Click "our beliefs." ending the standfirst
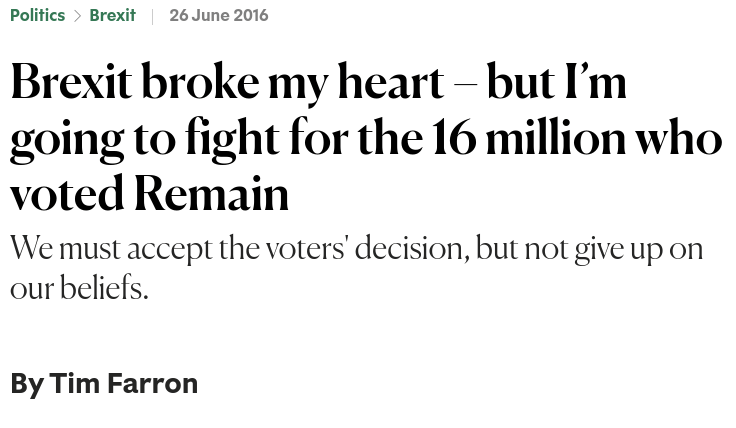 coord(79,288)
